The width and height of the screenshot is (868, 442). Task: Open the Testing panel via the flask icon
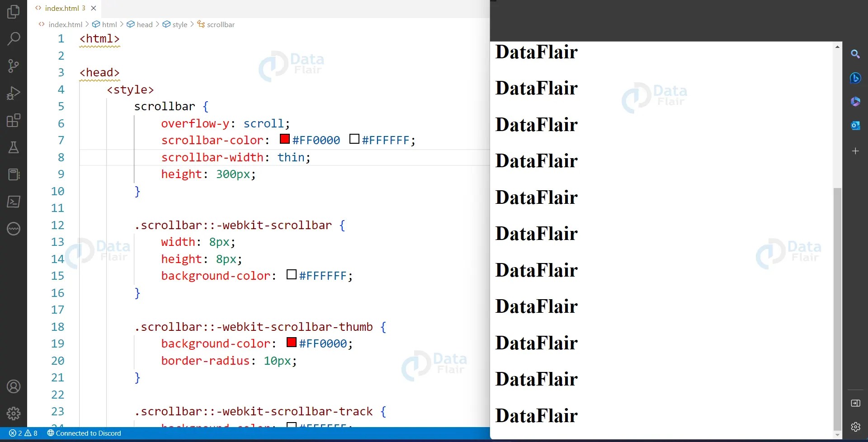click(x=14, y=147)
